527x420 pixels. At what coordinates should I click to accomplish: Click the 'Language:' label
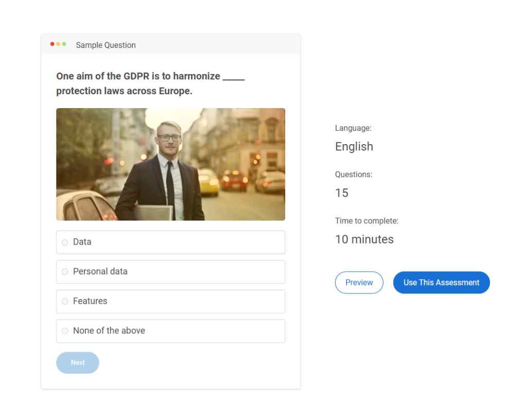point(353,128)
